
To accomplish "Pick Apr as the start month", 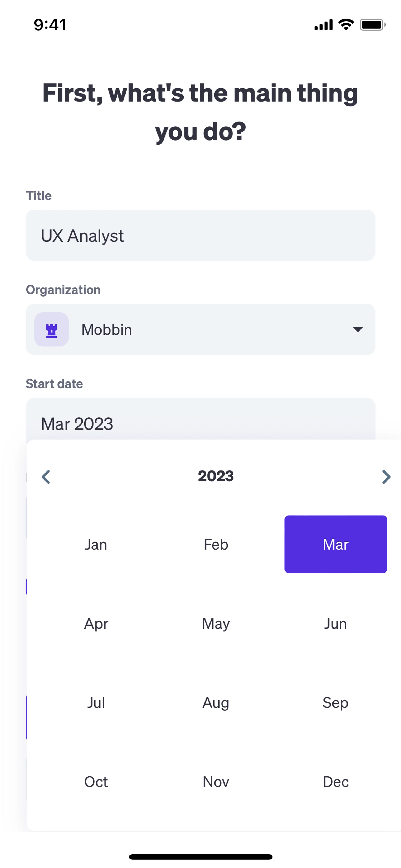I will coord(96,623).
